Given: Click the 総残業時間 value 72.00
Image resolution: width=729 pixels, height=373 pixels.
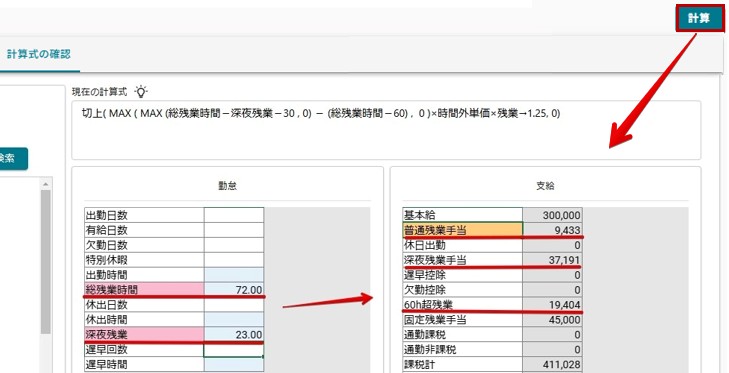Looking at the screenshot, I should pos(234,289).
